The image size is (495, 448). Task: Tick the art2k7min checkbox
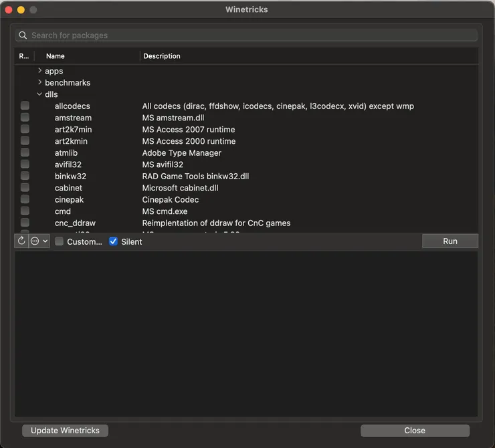[x=25, y=129]
